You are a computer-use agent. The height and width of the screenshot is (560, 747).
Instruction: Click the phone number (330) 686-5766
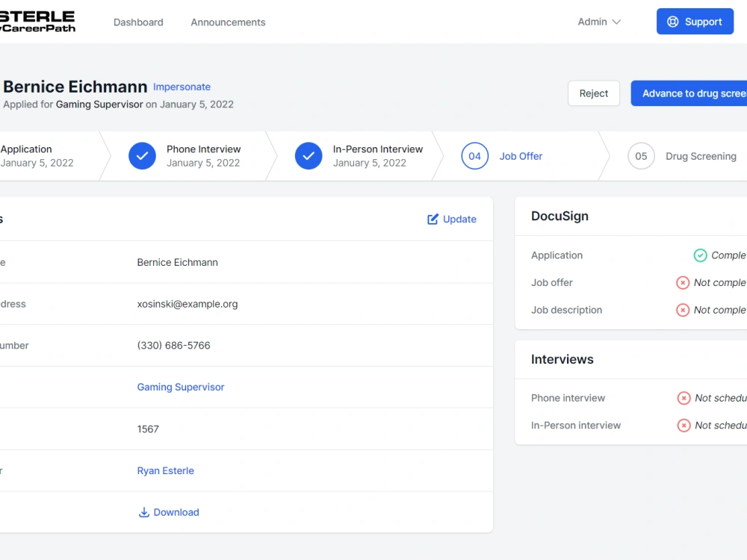click(x=173, y=345)
